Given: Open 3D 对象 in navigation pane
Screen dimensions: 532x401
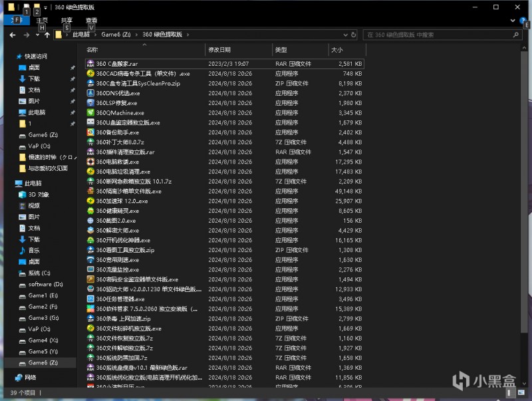Looking at the screenshot, I should (x=39, y=194).
